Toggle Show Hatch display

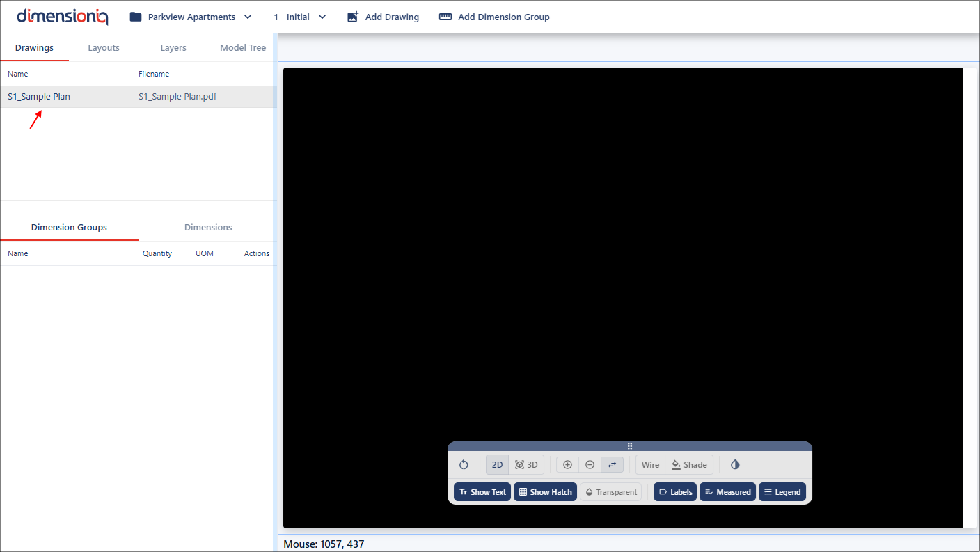(x=545, y=492)
